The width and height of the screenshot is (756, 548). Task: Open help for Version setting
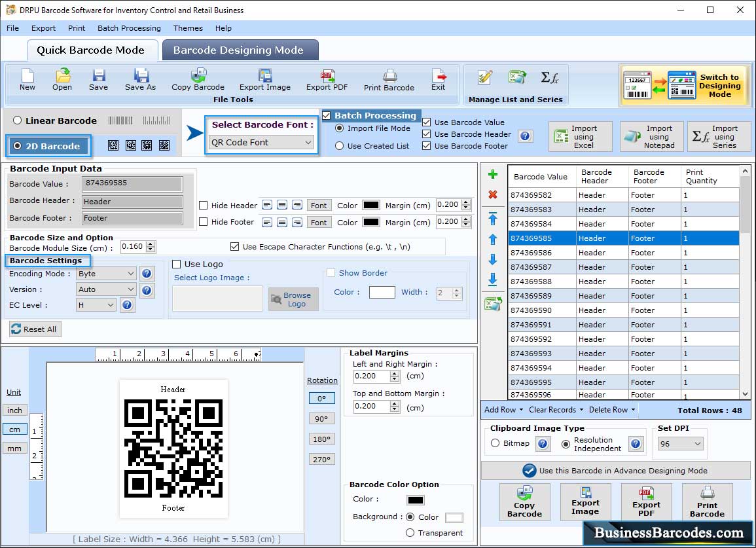147,290
